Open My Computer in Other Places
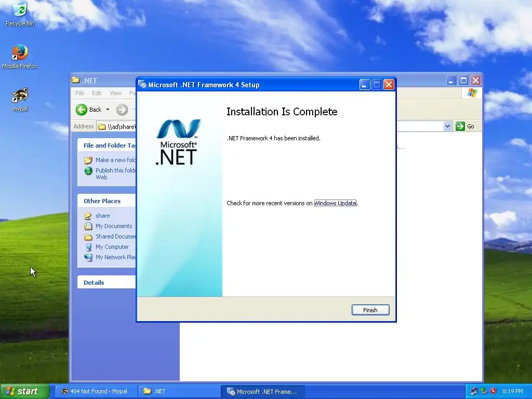This screenshot has width=532, height=399. coord(112,247)
